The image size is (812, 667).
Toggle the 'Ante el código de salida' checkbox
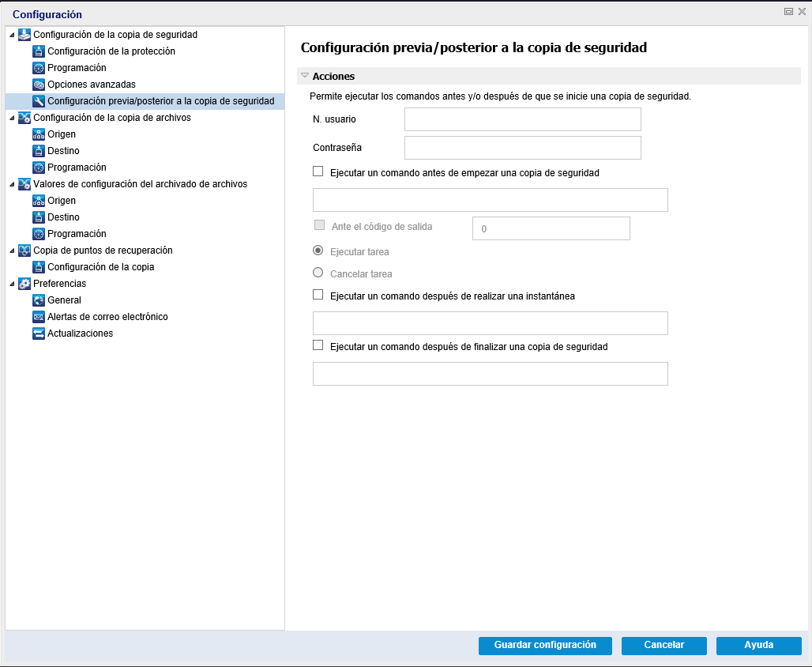pyautogui.click(x=320, y=225)
